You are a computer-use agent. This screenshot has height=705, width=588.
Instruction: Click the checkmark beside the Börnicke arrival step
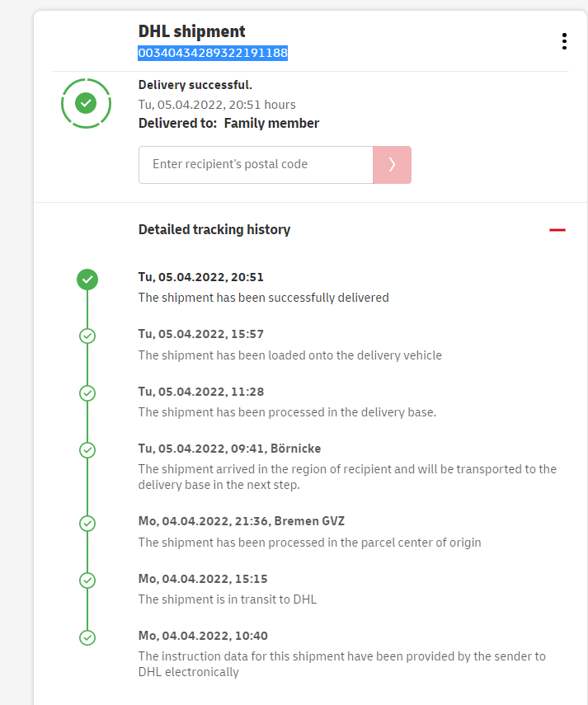pyautogui.click(x=87, y=450)
